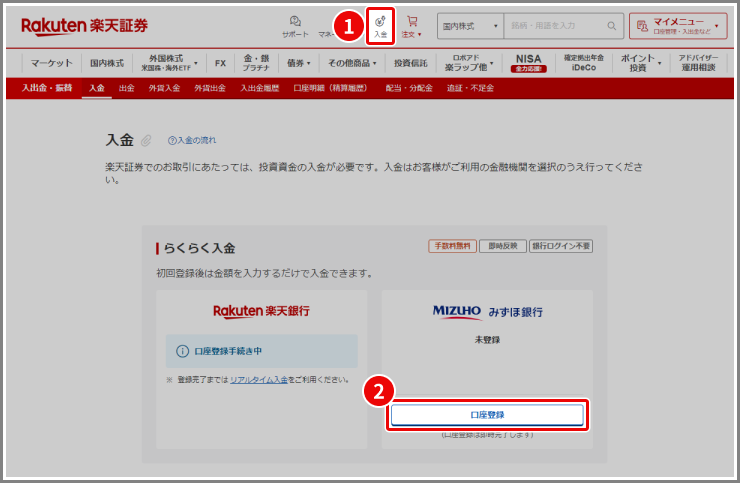Click the らくらく入金 heading
The width and height of the screenshot is (740, 483).
coord(199,248)
